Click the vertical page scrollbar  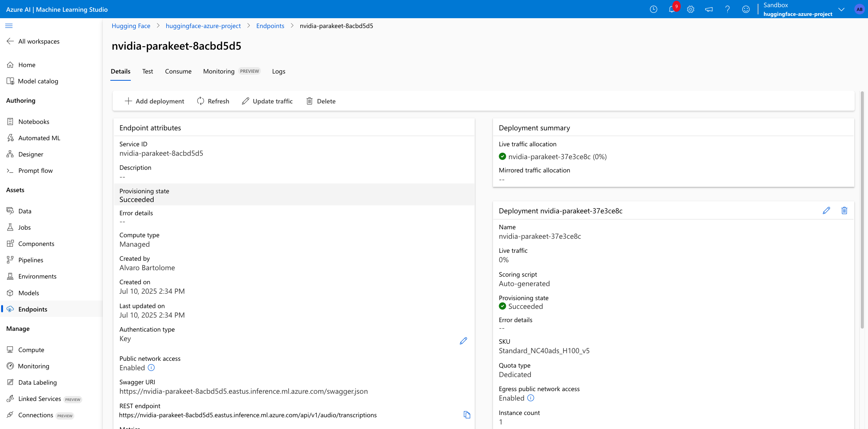[862, 208]
